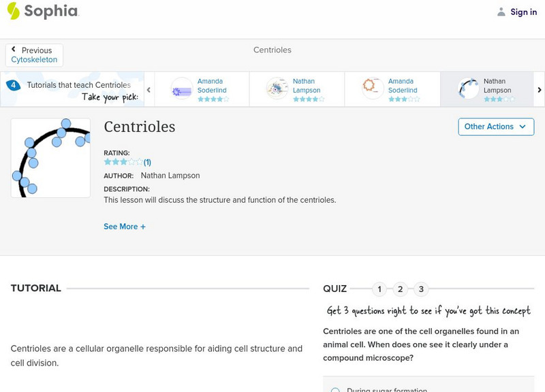Go to Previous Cytoskeleton lesson

pyautogui.click(x=34, y=55)
